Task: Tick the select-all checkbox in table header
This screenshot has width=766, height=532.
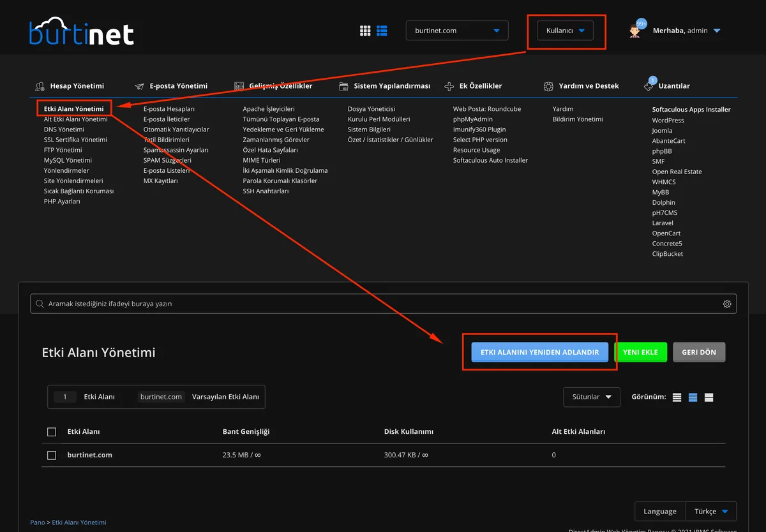Action: pyautogui.click(x=52, y=432)
